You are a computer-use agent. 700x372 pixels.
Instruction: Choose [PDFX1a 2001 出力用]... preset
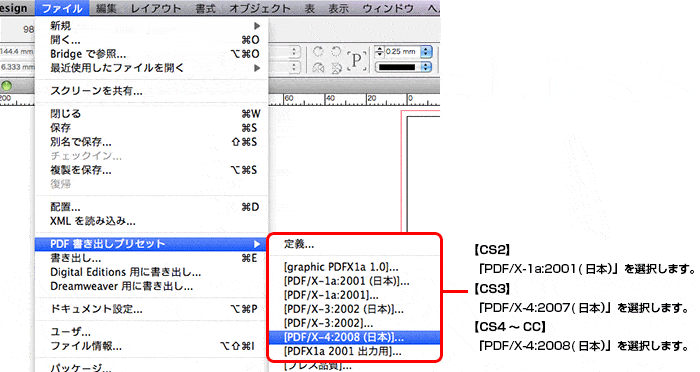(354, 351)
